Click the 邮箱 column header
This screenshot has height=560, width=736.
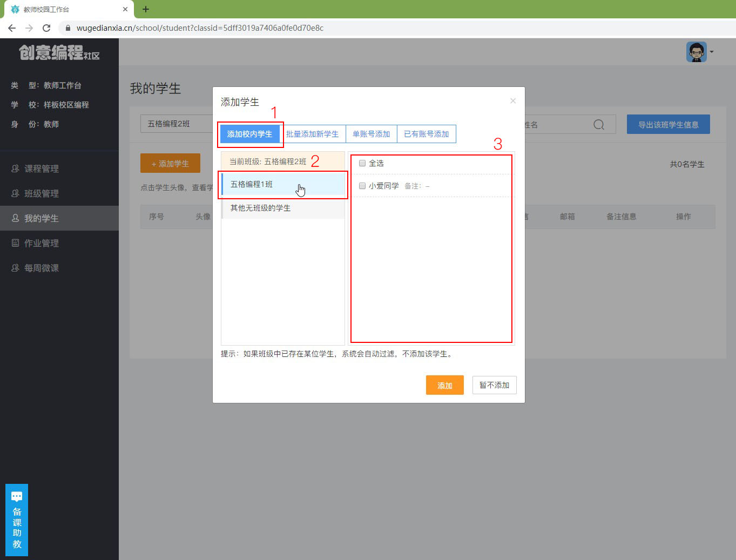[x=568, y=217]
